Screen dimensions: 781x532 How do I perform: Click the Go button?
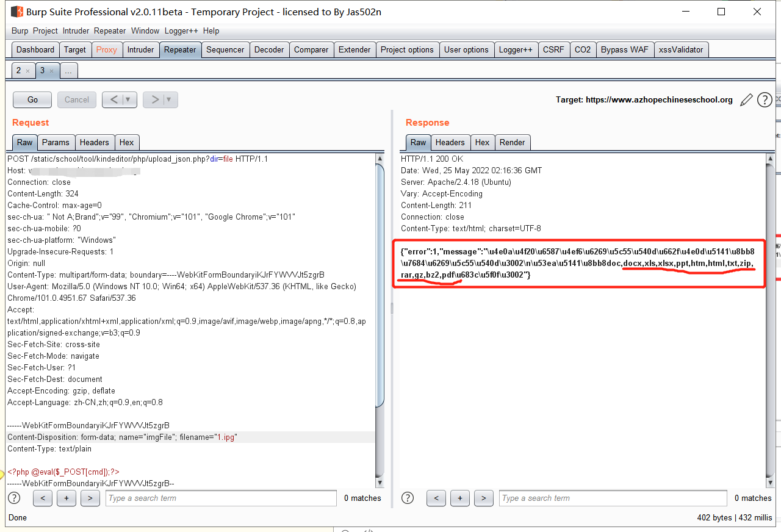[x=32, y=99]
